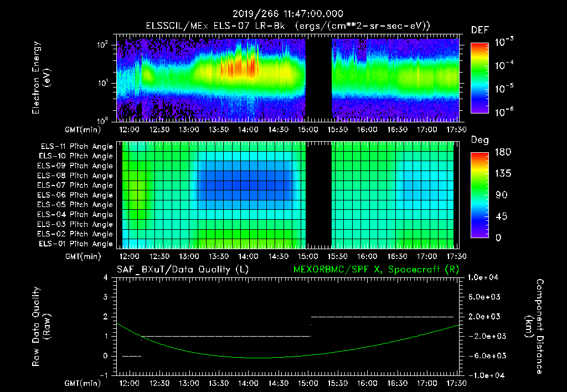Click the plot timestamp title 2019/266 11:47:00.000
The image size is (567, 392).
click(x=288, y=14)
